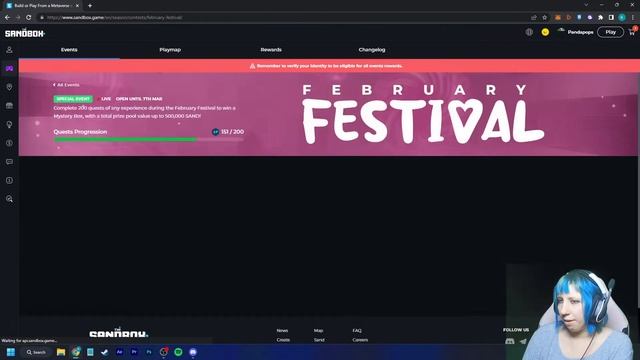Open the Chrome profile avatar icon
The width and height of the screenshot is (640, 360).
pos(622,18)
